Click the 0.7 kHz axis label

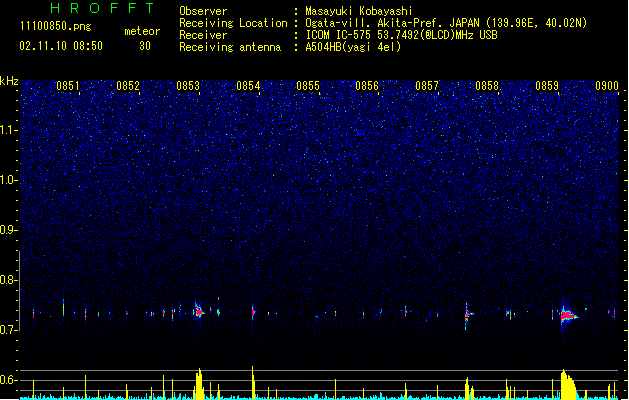click(x=8, y=330)
